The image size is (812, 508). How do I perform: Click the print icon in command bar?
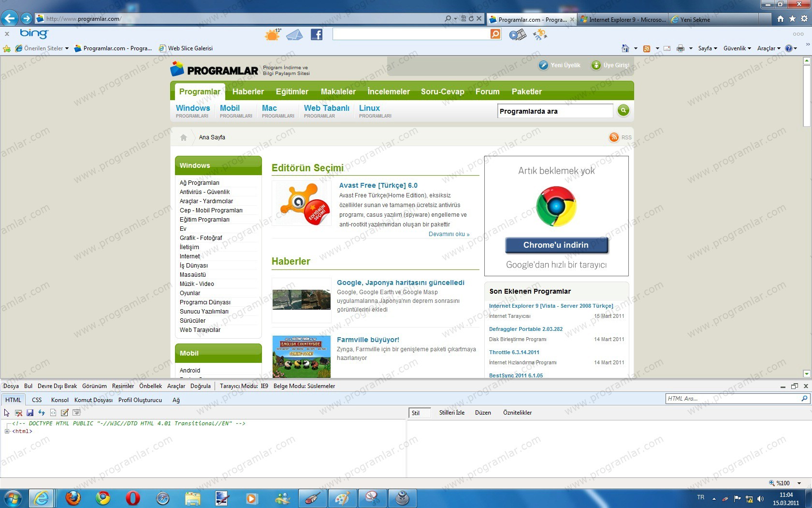(x=681, y=48)
